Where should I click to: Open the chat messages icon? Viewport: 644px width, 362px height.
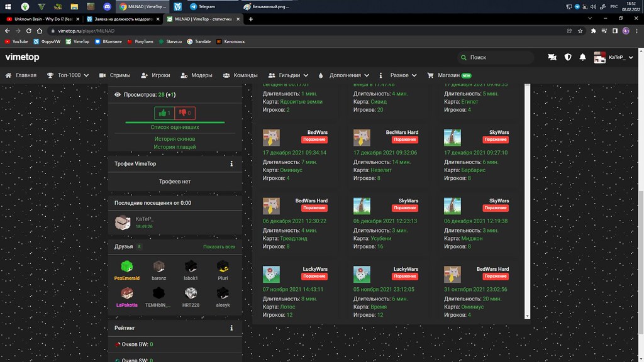tap(552, 57)
